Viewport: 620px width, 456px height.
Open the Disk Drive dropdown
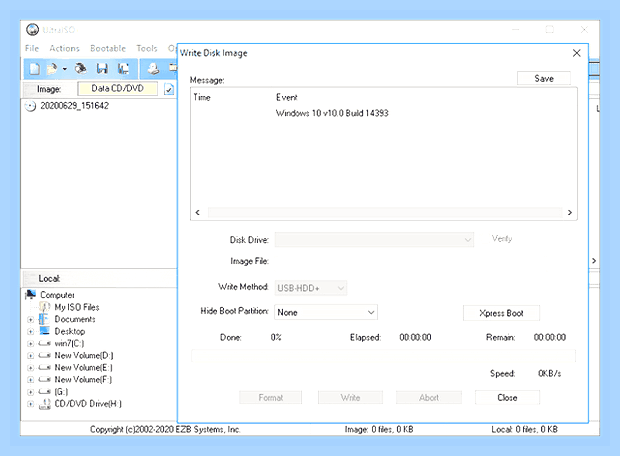[374, 240]
